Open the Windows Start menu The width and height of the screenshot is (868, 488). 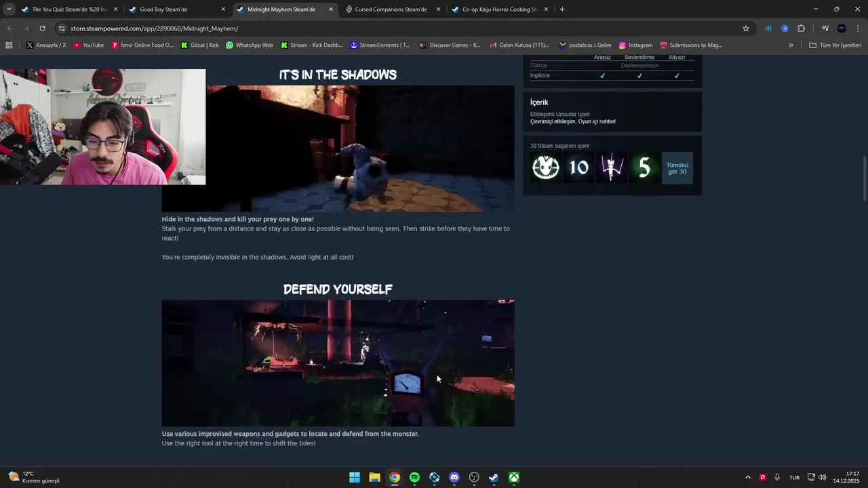pos(355,477)
